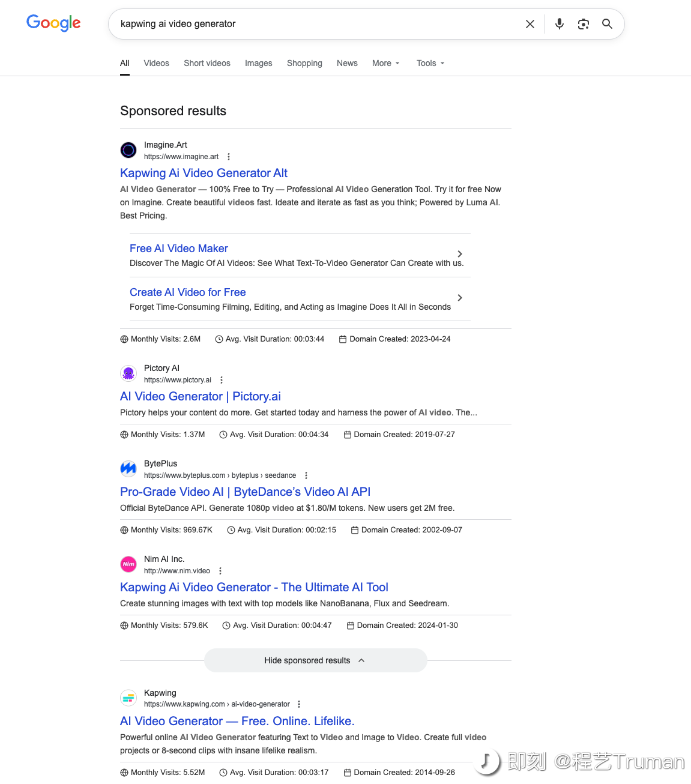Click calendar icon beside Domain Created 2019-07-27
The width and height of the screenshot is (691, 784).
tap(347, 435)
